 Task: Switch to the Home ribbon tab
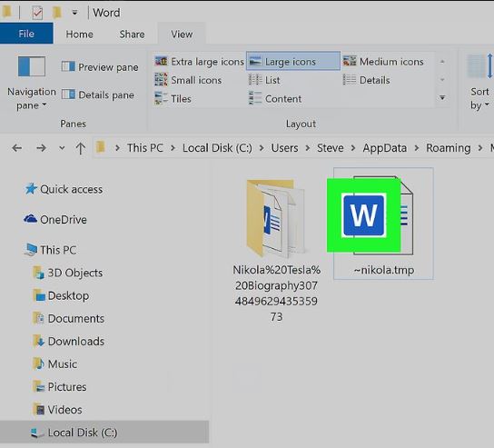(79, 34)
